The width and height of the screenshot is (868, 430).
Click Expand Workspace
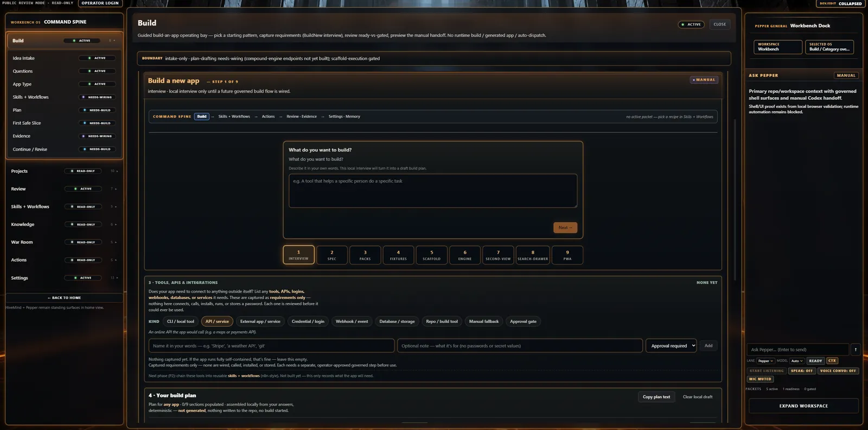tap(803, 406)
